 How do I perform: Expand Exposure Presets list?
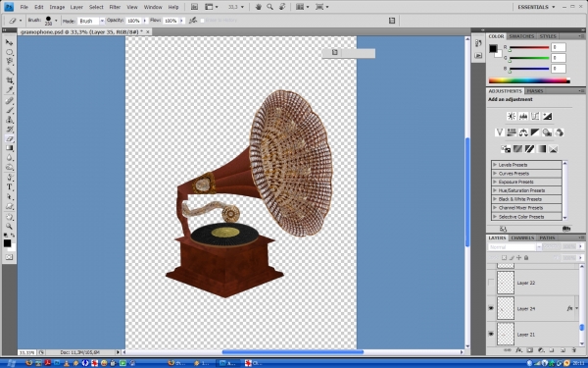[x=495, y=182]
